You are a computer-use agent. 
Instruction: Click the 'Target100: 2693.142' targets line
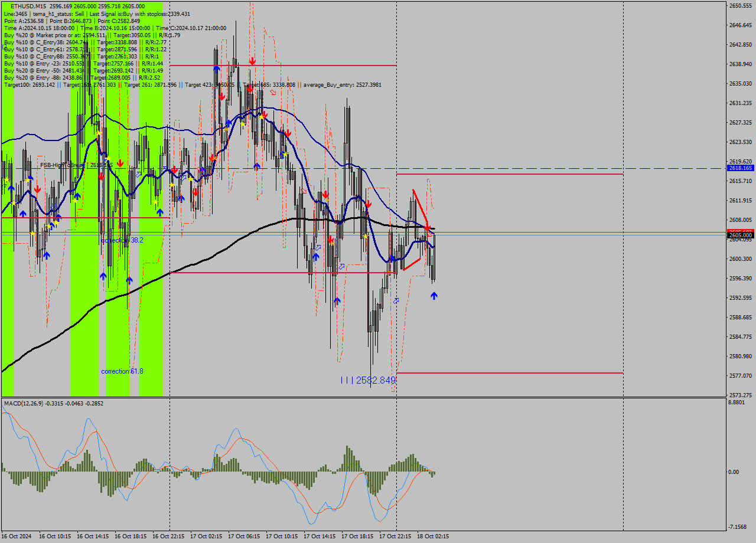pos(193,84)
